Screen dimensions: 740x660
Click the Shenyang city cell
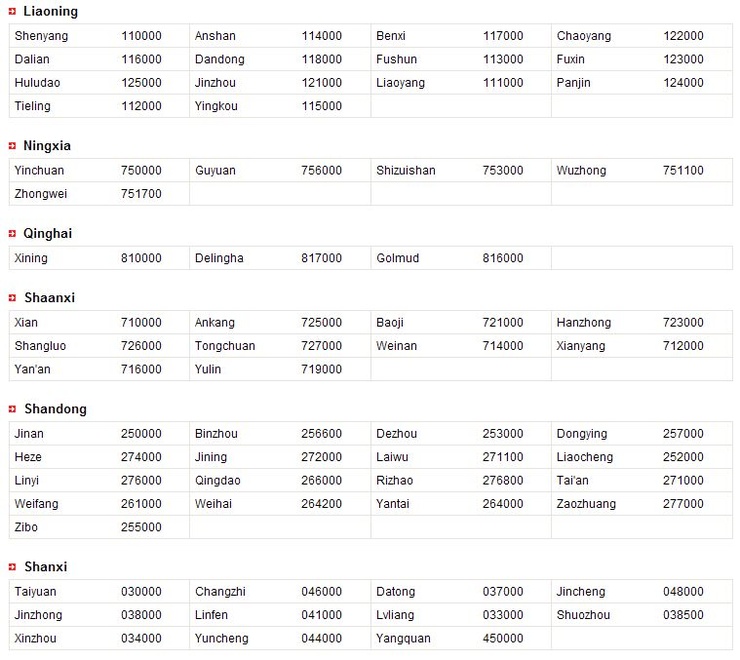coord(41,36)
